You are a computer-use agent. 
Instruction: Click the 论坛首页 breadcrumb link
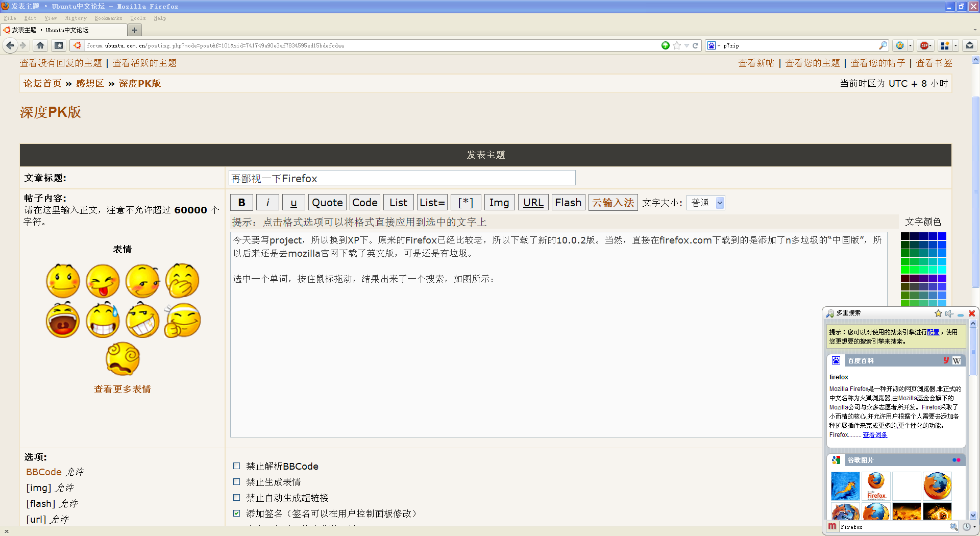42,83
